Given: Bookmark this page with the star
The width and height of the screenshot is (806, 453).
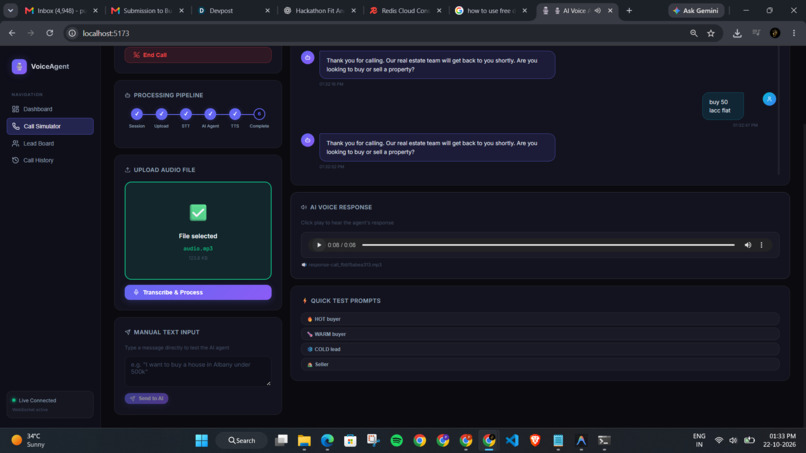Looking at the screenshot, I should [x=711, y=33].
